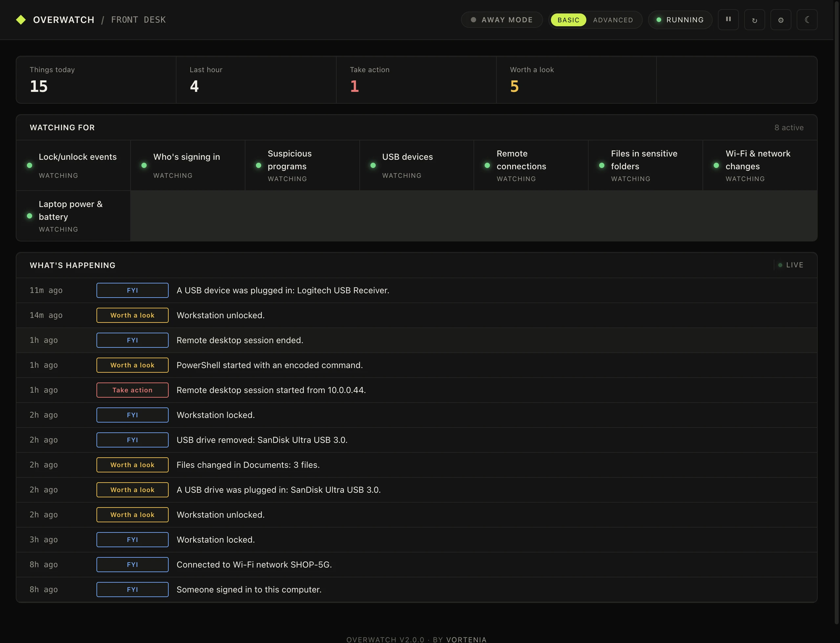Select 'Remote desktop session ended' event
This screenshot has width=840, height=643.
416,340
